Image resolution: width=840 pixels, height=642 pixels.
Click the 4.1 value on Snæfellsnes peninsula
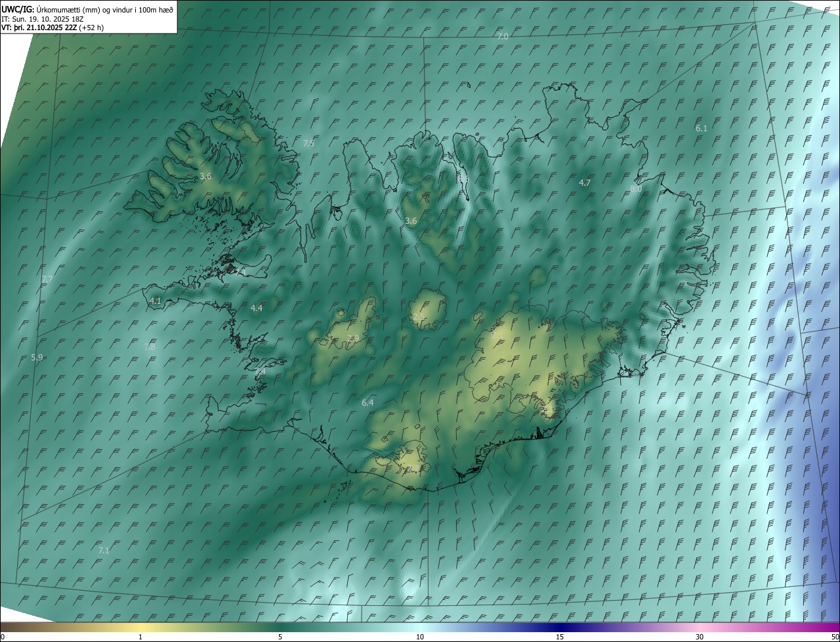pos(156,301)
